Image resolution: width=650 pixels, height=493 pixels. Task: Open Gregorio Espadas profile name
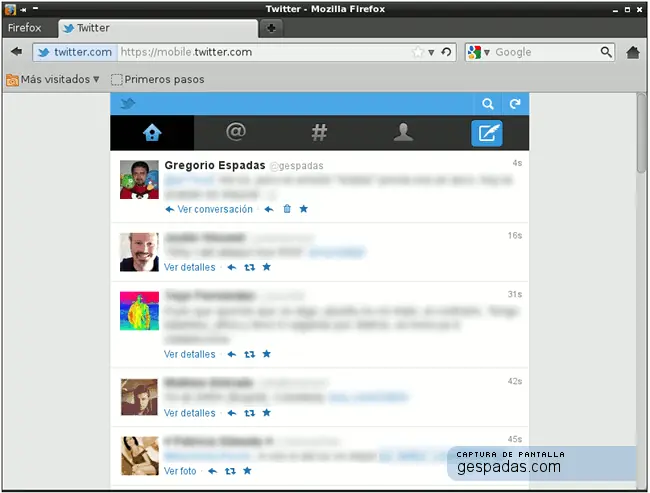215,165
